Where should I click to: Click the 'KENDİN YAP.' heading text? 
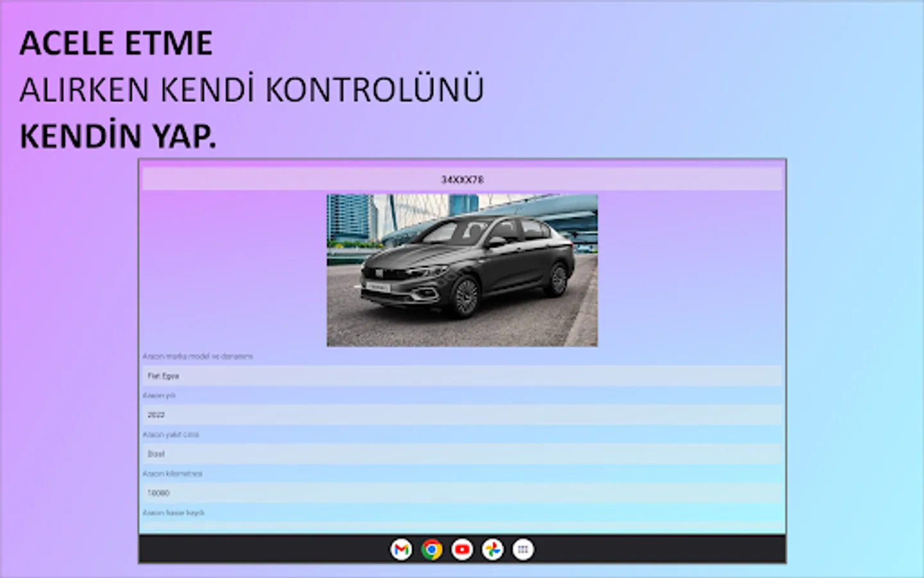tap(118, 136)
